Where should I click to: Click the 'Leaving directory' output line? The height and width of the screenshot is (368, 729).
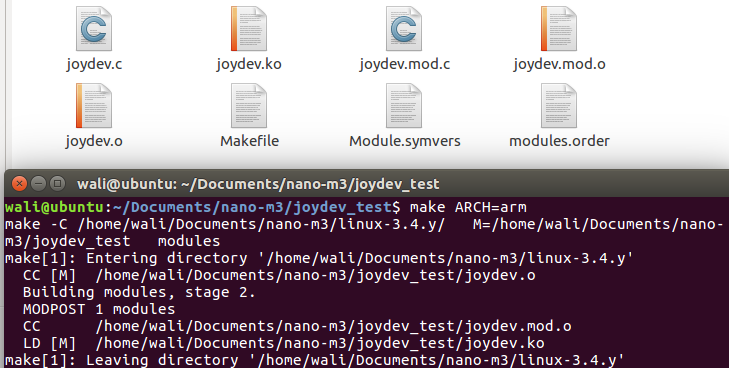tap(315, 360)
